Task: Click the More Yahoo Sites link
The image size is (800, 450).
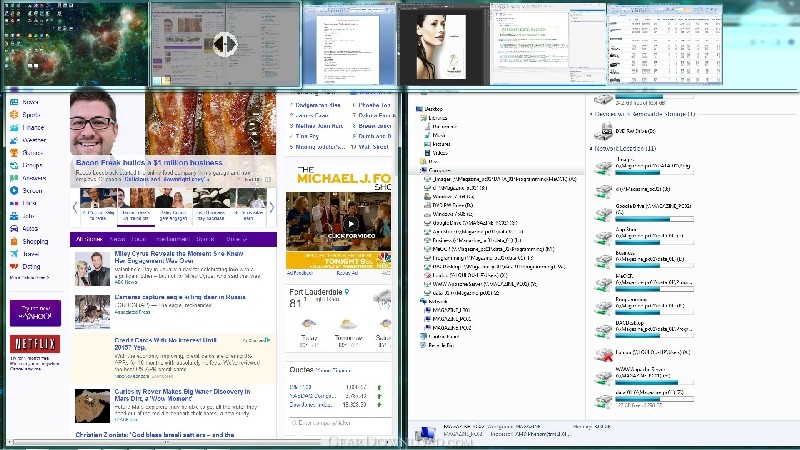Action: tap(30, 278)
